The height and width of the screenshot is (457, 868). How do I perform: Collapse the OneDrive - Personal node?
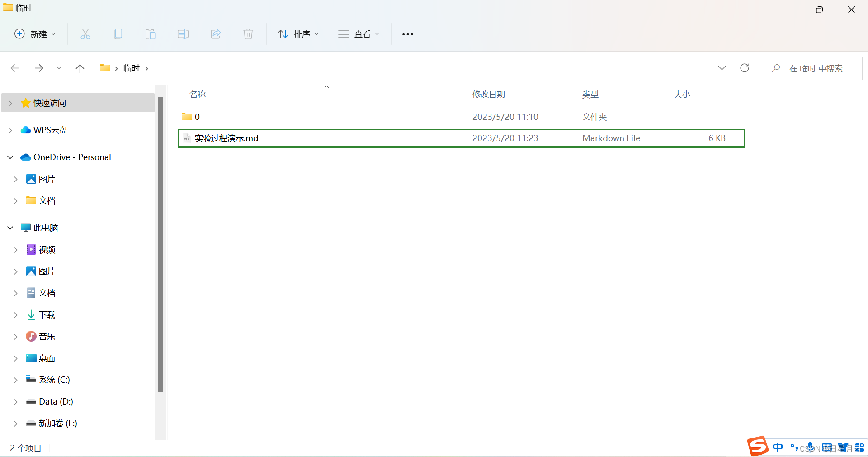pyautogui.click(x=10, y=157)
